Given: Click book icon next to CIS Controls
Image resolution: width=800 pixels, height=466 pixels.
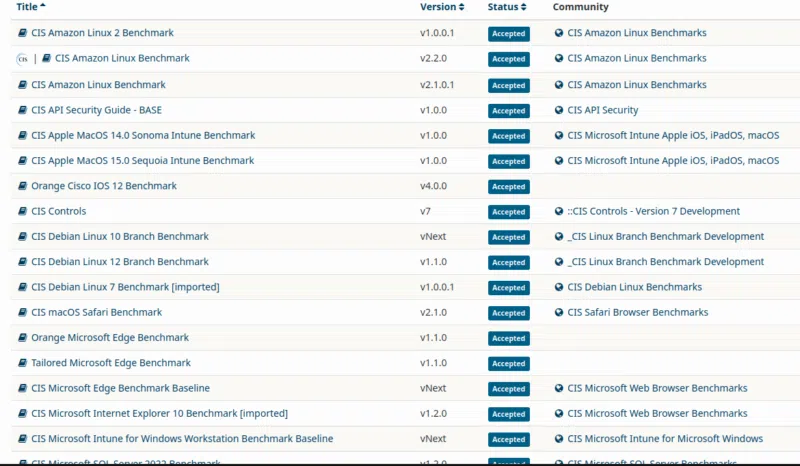Looking at the screenshot, I should tap(23, 211).
